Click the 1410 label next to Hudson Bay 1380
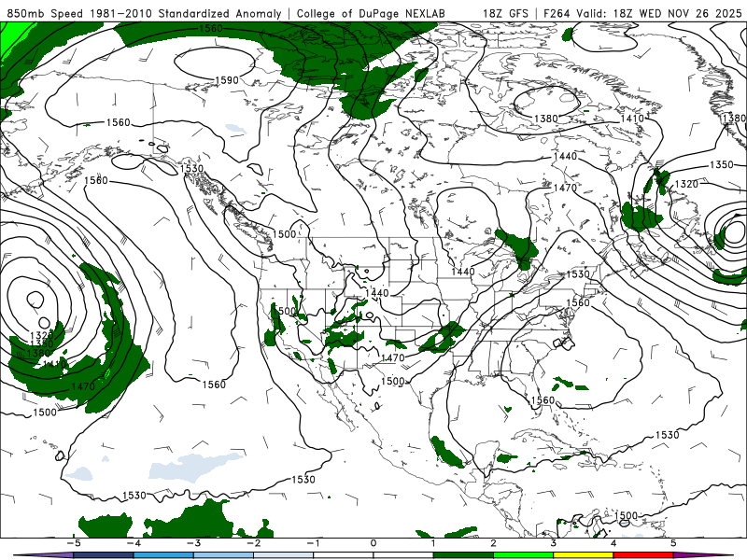This screenshot has width=747, height=560. tap(632, 119)
